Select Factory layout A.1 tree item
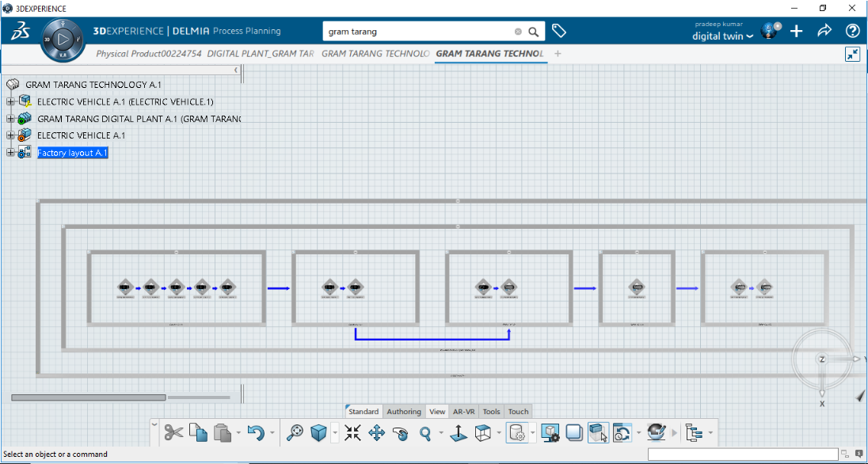The width and height of the screenshot is (868, 464). point(73,153)
